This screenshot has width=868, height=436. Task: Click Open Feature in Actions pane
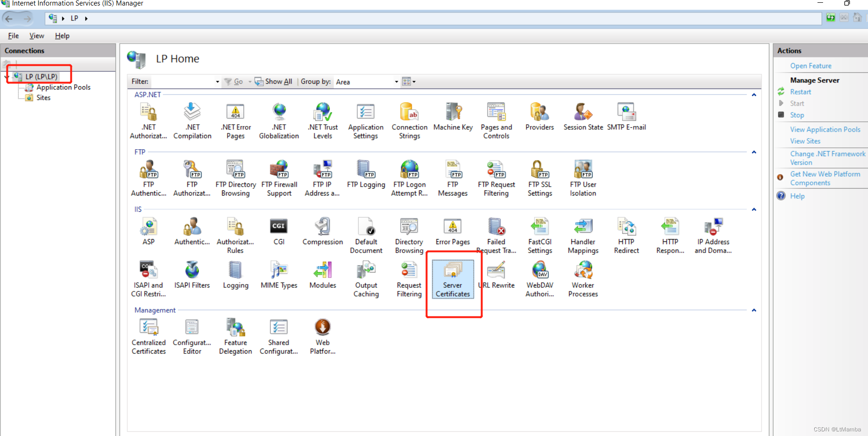[811, 66]
